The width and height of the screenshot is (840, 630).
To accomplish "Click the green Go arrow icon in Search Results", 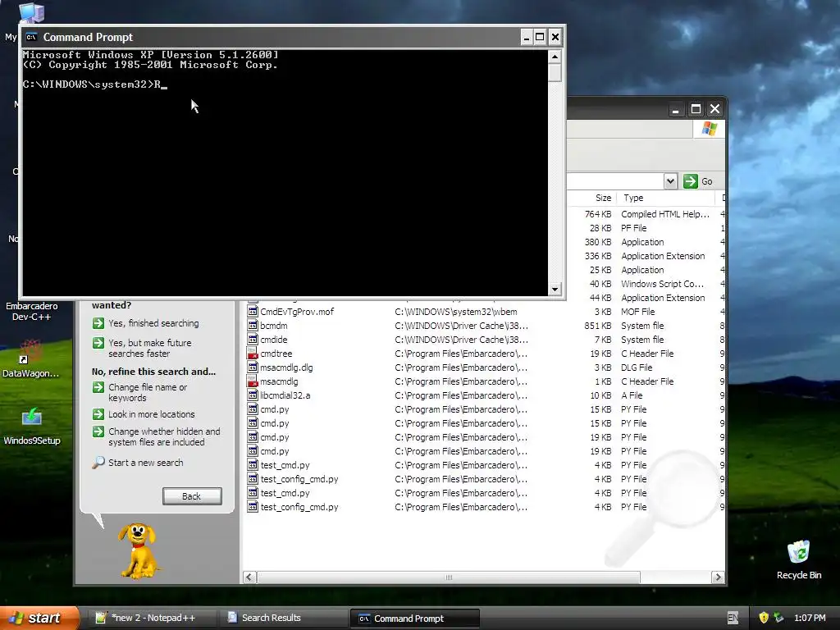I will pos(691,181).
